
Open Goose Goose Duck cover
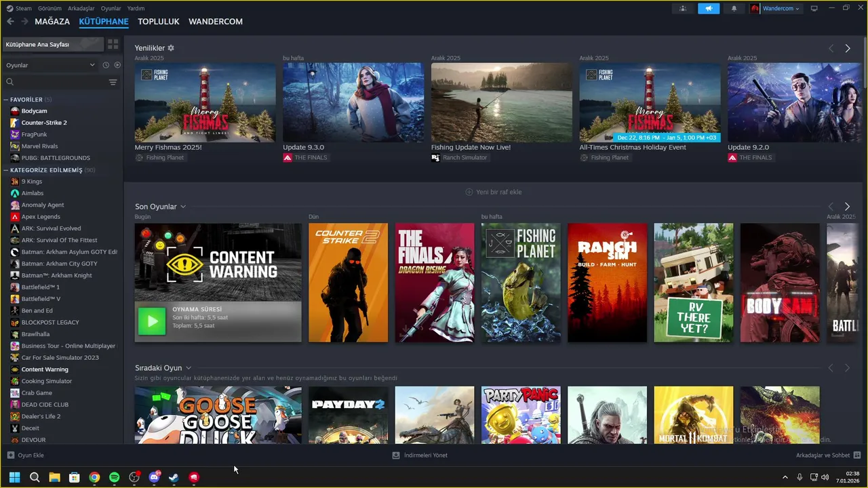(x=218, y=415)
